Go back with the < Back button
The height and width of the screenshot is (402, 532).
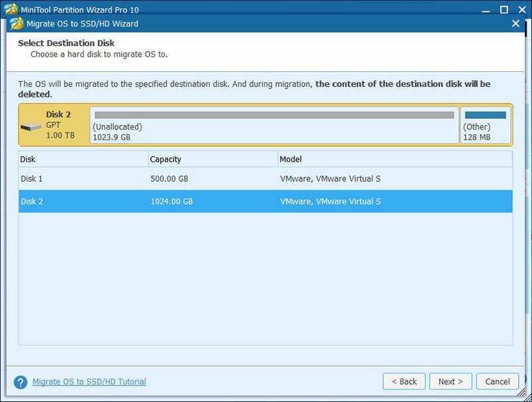[x=404, y=381]
